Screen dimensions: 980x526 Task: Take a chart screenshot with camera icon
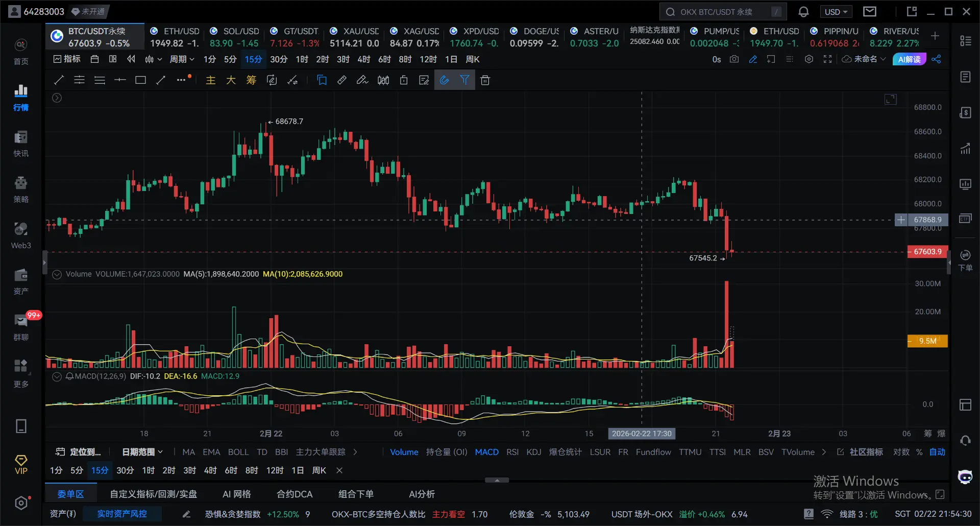click(x=734, y=59)
